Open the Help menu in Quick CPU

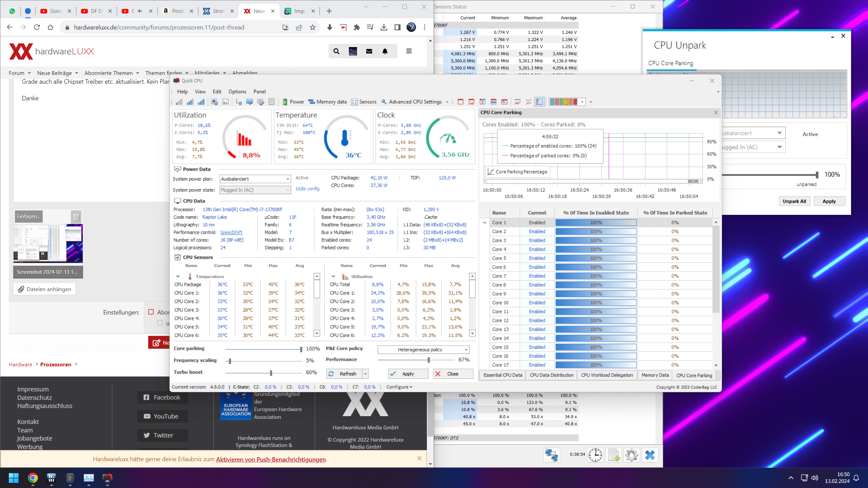point(182,91)
